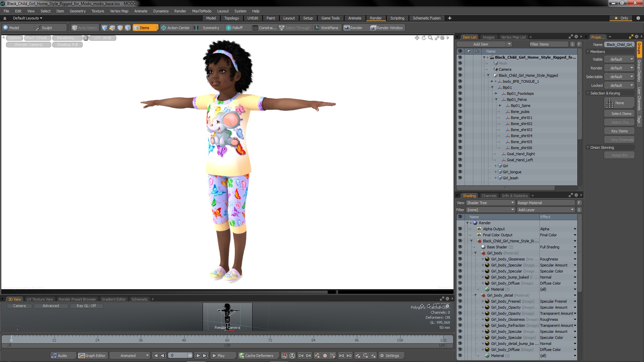The height and width of the screenshot is (362, 644).
Task: Drag the timeline playhead marker
Action: point(11,338)
